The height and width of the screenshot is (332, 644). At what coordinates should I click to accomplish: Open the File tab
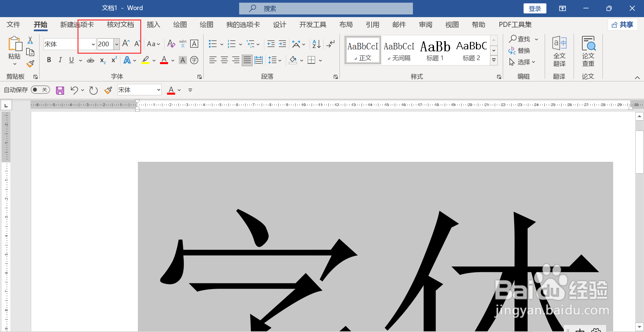click(x=13, y=25)
